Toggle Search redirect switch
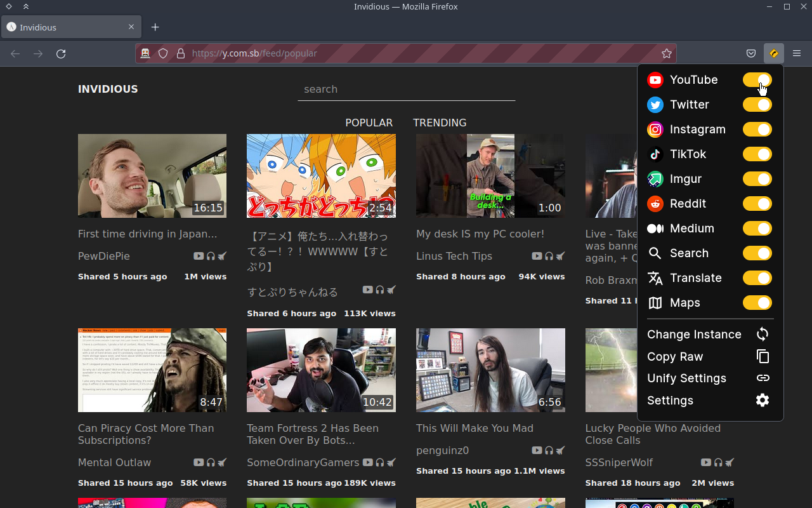Image resolution: width=812 pixels, height=508 pixels. (x=757, y=253)
